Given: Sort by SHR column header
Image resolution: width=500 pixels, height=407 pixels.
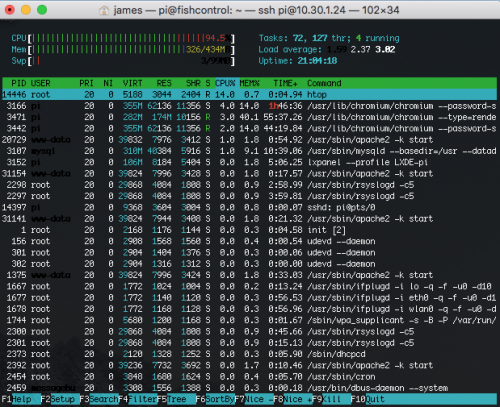Looking at the screenshot, I should coord(193,83).
